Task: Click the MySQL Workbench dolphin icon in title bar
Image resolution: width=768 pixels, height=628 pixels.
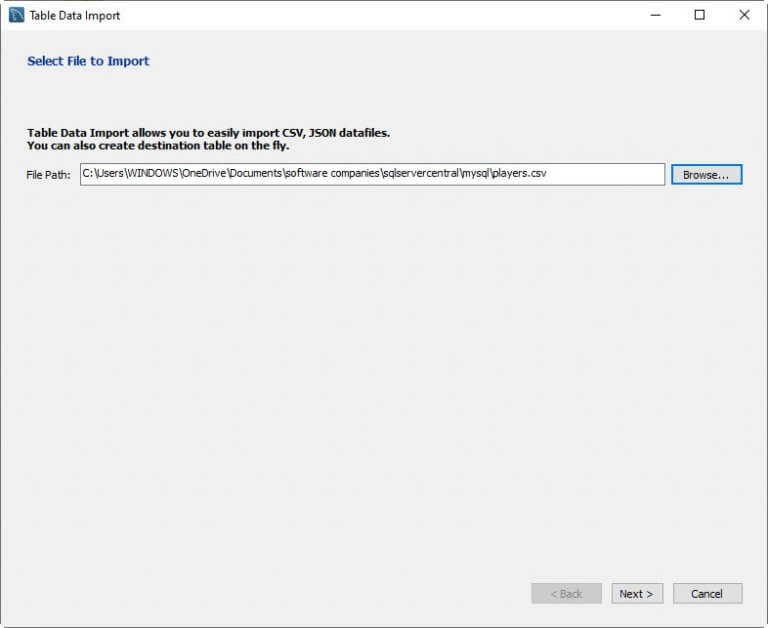Action: (x=16, y=15)
